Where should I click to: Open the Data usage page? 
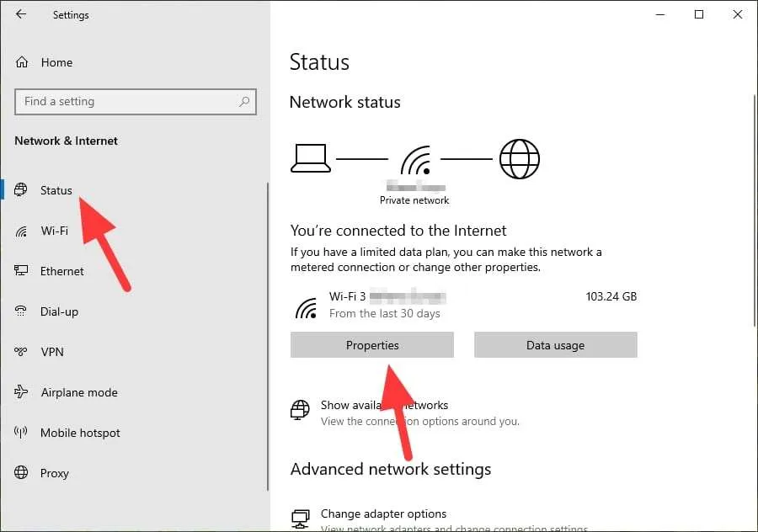click(556, 345)
